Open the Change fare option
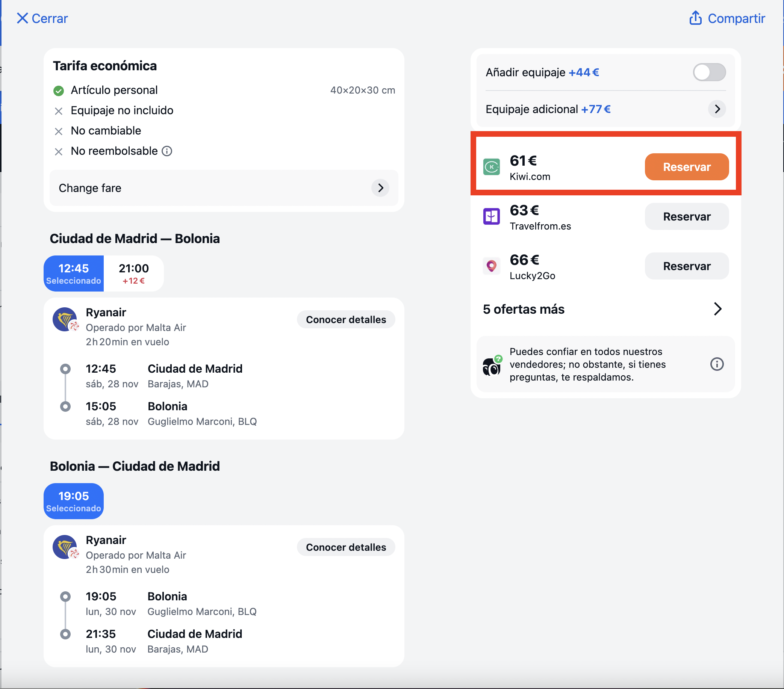Screen dimensions: 784x689 click(x=224, y=188)
